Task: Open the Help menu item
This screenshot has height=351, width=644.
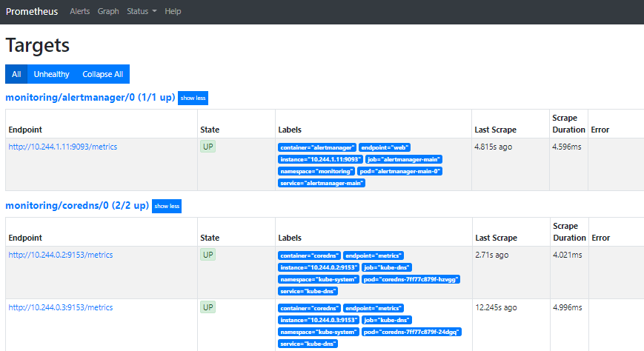Action: coord(173,12)
